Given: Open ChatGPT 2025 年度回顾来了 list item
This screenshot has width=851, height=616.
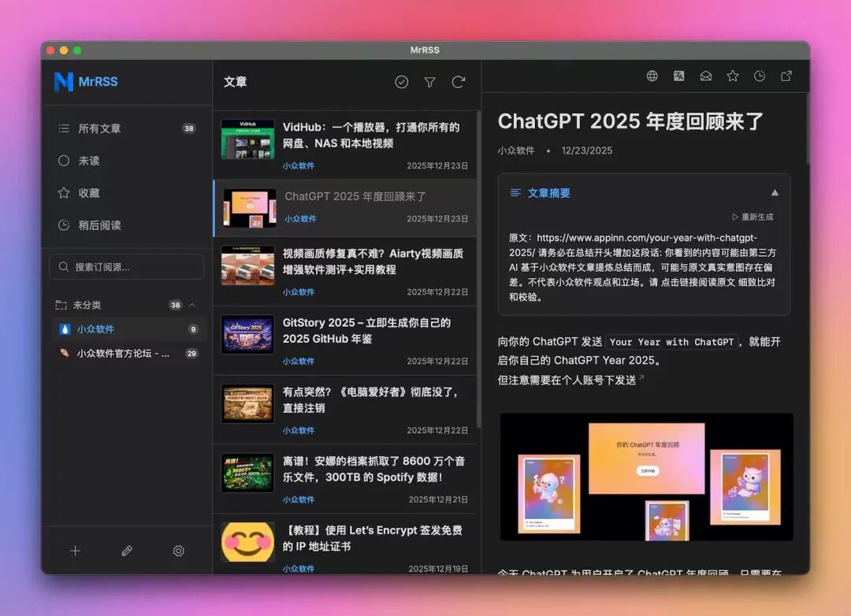Looking at the screenshot, I should pos(345,208).
